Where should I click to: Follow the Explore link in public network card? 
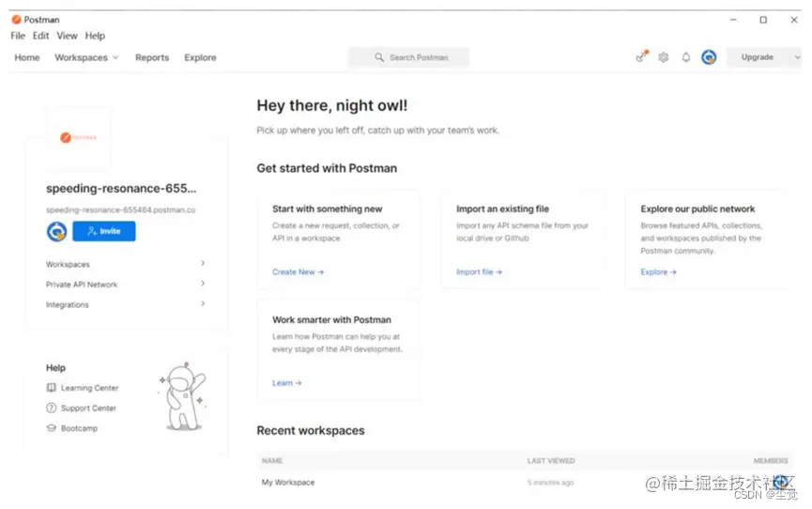click(x=658, y=271)
